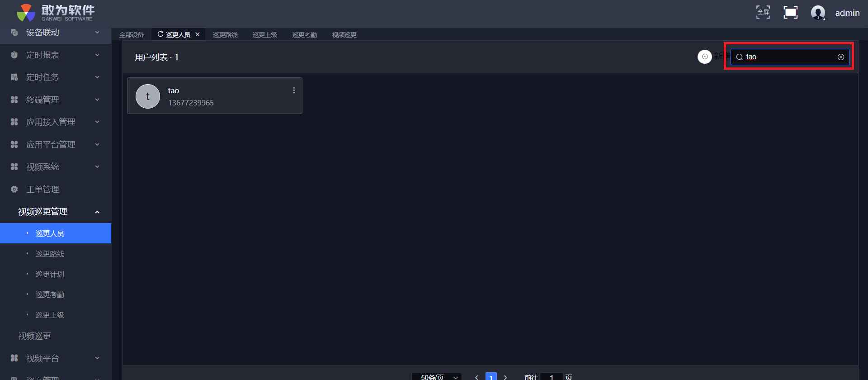This screenshot has width=868, height=380.
Task: Expand 应用接入管理 with its chevron
Action: [97, 122]
